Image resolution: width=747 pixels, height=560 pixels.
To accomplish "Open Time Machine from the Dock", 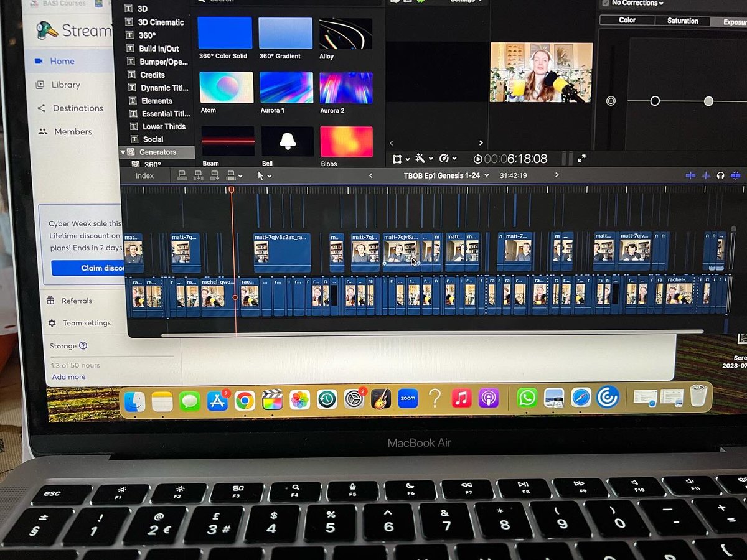I will click(x=327, y=399).
